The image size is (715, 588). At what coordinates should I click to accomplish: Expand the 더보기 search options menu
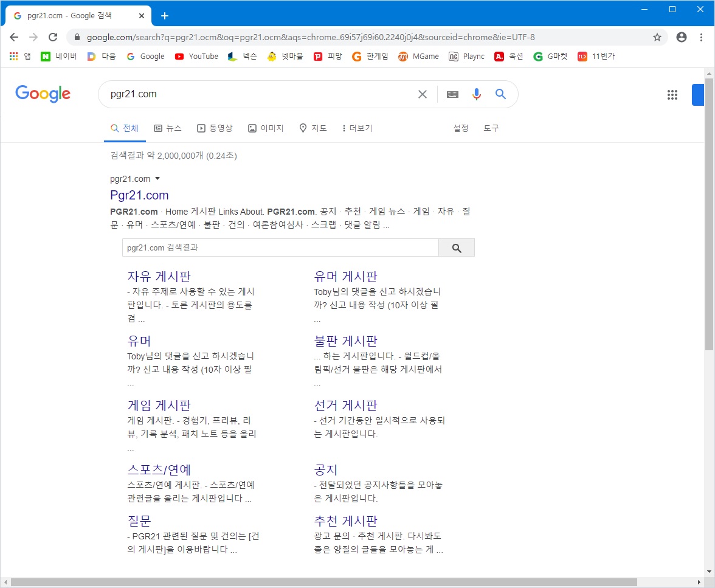tap(357, 128)
